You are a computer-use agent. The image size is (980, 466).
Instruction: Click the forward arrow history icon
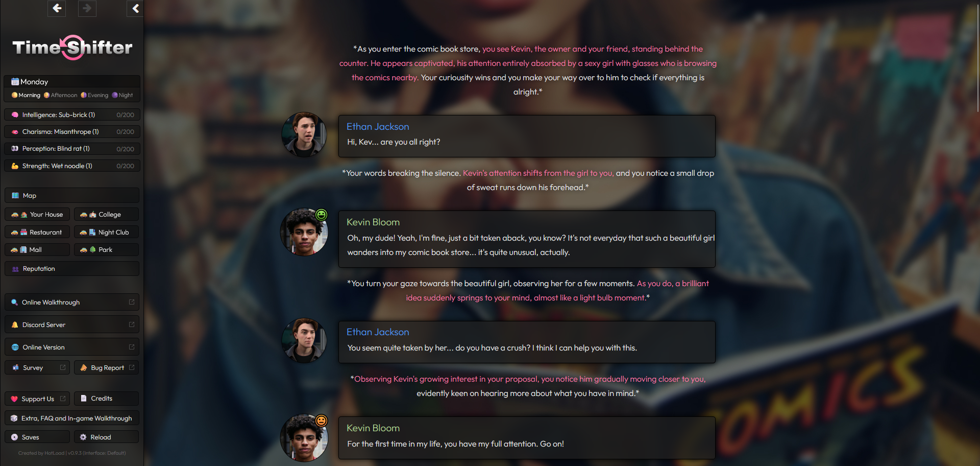[x=87, y=8]
